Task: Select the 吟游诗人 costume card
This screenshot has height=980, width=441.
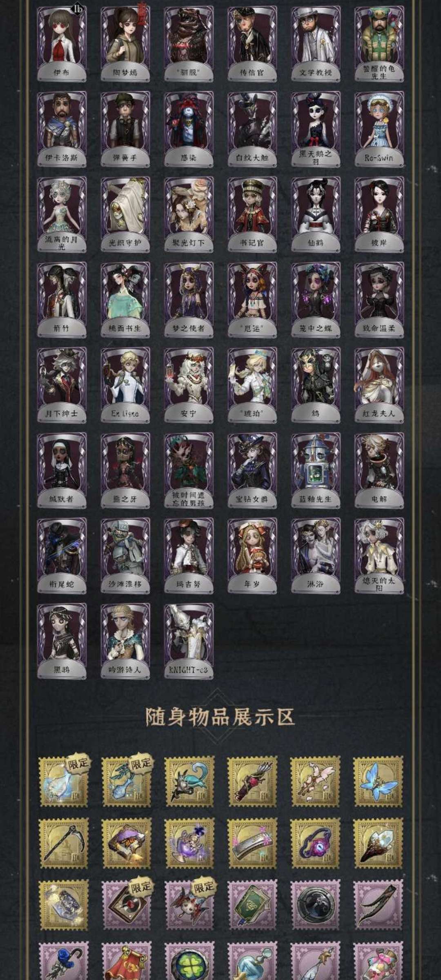Action: [x=125, y=641]
